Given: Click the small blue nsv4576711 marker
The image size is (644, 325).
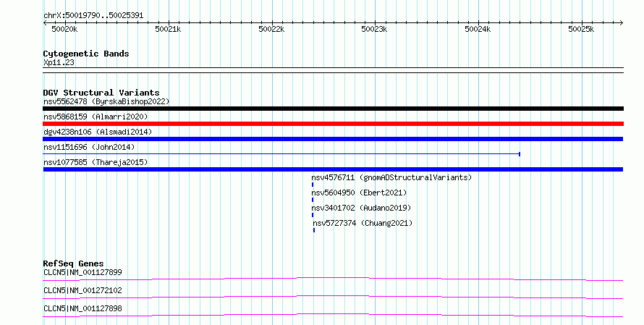Looking at the screenshot, I should (x=313, y=185).
